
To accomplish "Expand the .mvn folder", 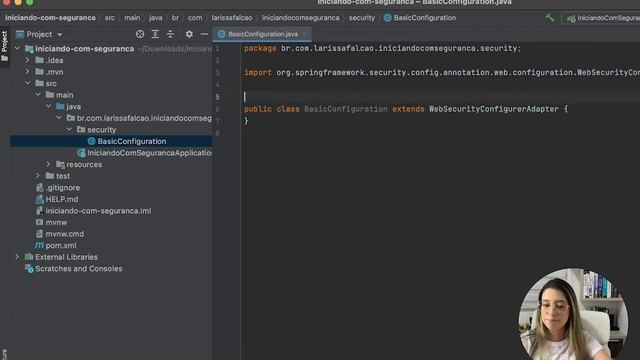I will click(27, 71).
